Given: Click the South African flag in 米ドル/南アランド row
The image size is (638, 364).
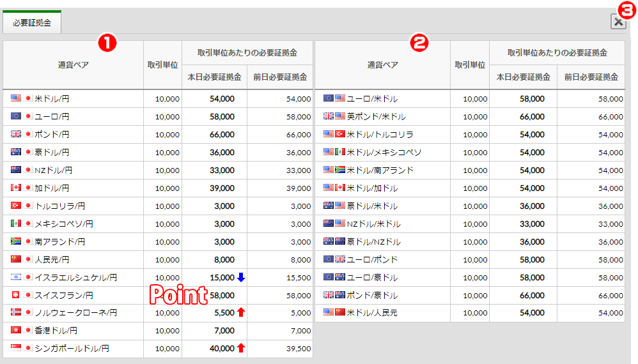Looking at the screenshot, I should [340, 170].
